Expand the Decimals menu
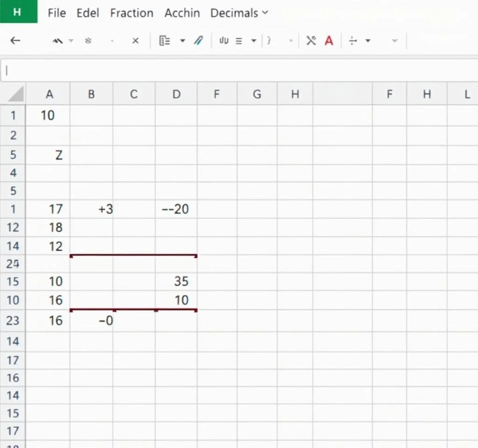Screen dimensions: 478x448 [x=239, y=13]
